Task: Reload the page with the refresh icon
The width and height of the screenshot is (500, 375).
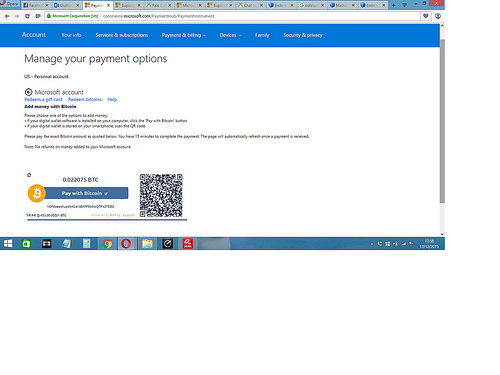Action: [27, 16]
